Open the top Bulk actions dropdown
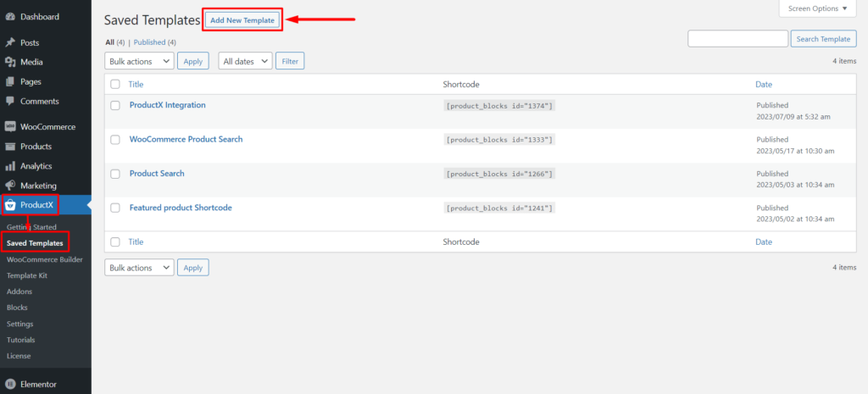The height and width of the screenshot is (394, 868). [x=139, y=61]
